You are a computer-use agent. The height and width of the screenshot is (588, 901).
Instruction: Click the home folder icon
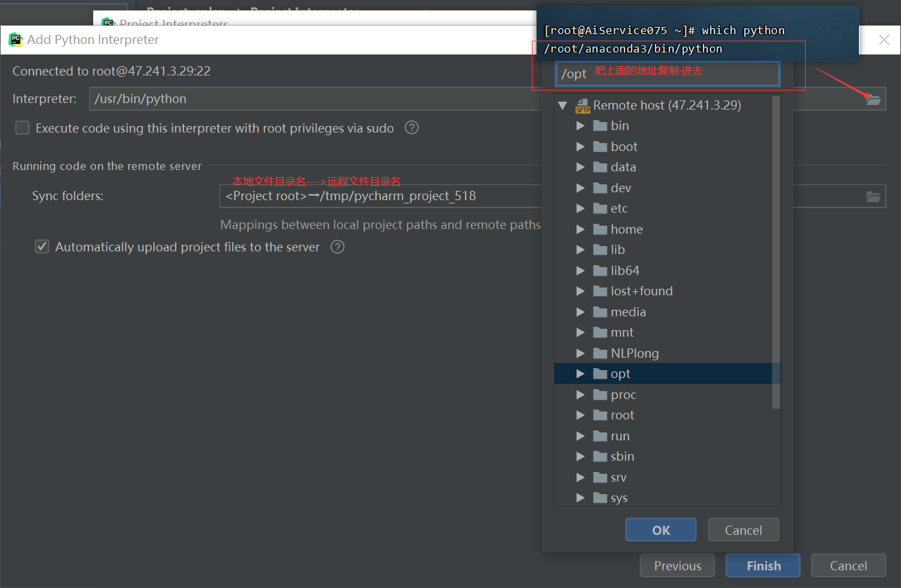pos(600,228)
